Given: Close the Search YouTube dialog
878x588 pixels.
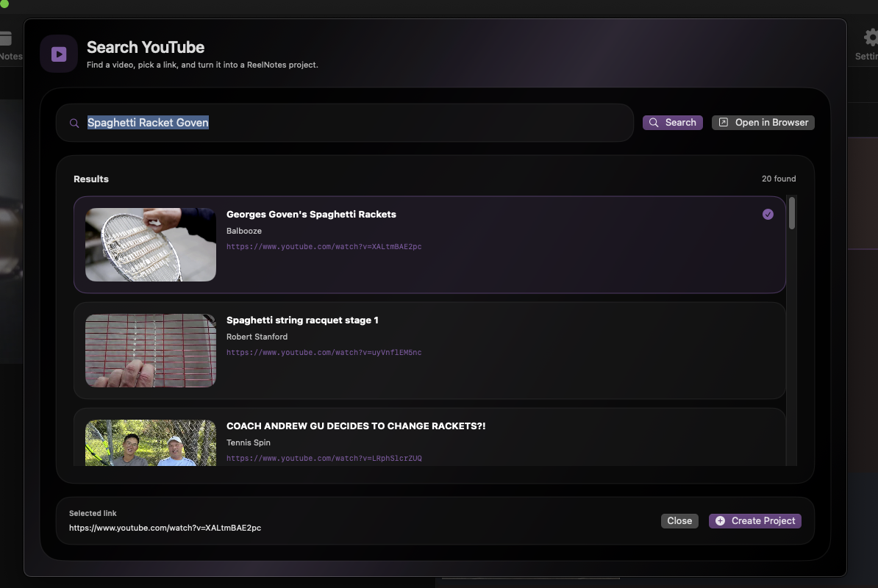Looking at the screenshot, I should (679, 520).
